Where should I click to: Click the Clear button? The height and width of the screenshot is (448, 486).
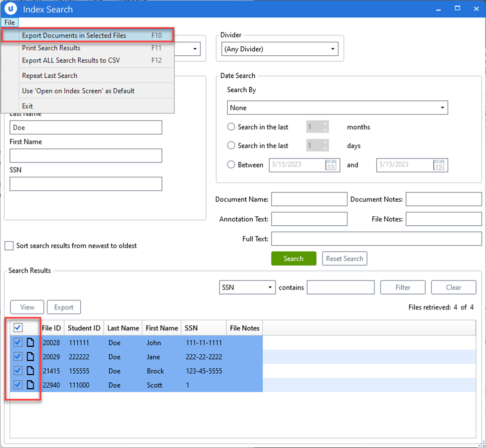pyautogui.click(x=454, y=287)
